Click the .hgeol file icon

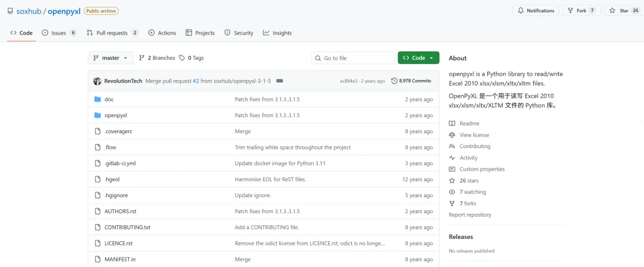[97, 179]
